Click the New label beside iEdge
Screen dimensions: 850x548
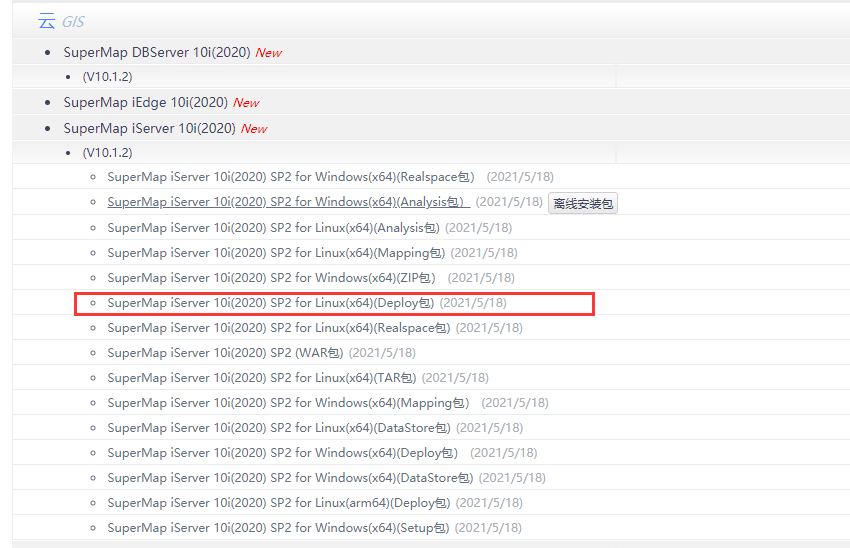click(x=246, y=103)
